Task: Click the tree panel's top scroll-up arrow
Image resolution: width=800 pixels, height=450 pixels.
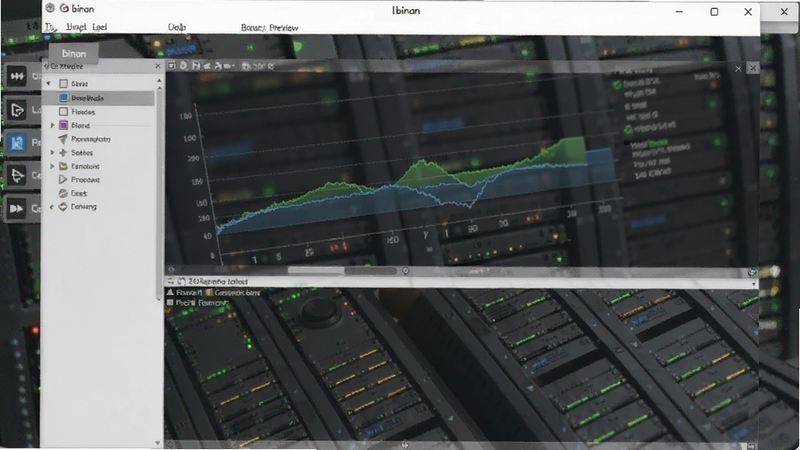Action: click(x=159, y=81)
